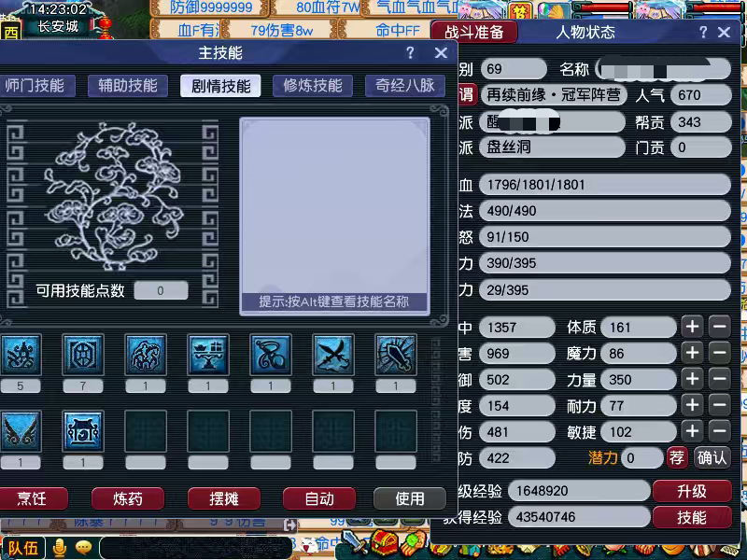Select the swirling ribbon skill icon
Viewport: 747px width, 560px height.
(271, 355)
